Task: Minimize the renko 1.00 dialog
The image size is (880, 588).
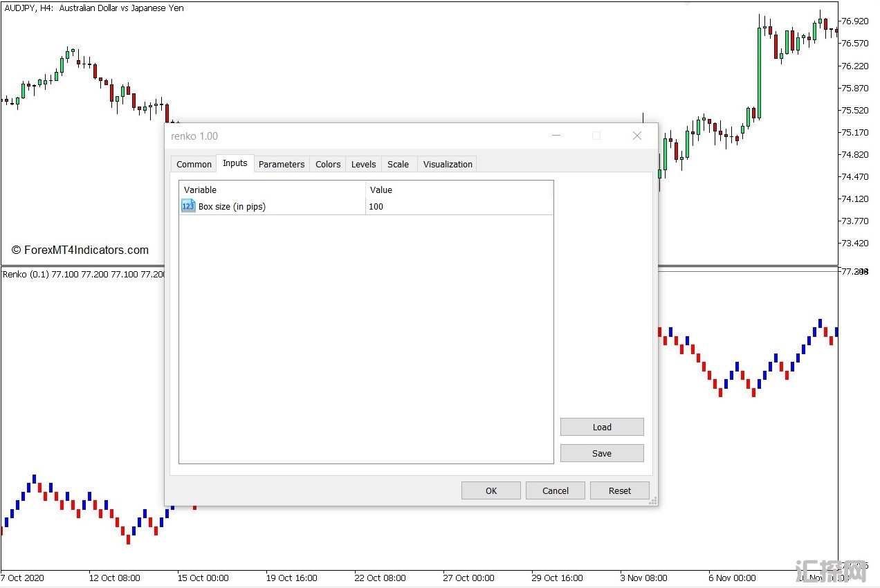Action: [x=556, y=136]
